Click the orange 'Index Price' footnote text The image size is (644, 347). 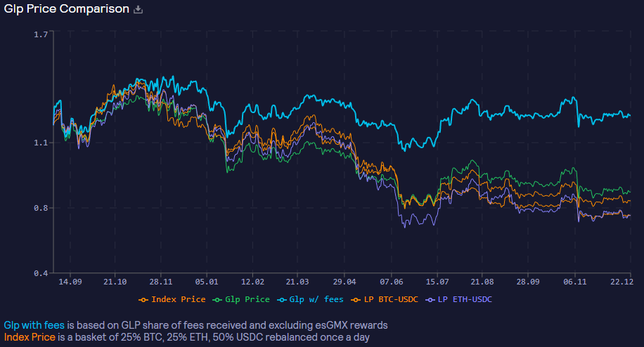point(30,337)
